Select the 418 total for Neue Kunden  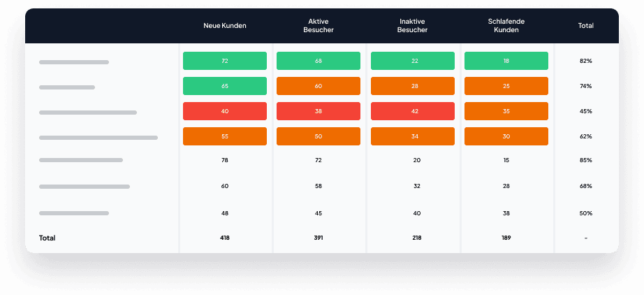(224, 238)
